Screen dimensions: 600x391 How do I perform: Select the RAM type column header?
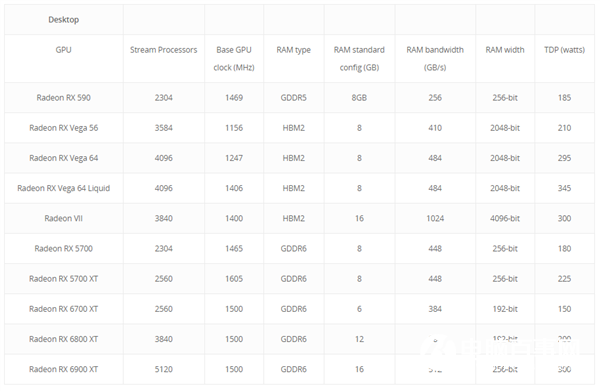[293, 50]
